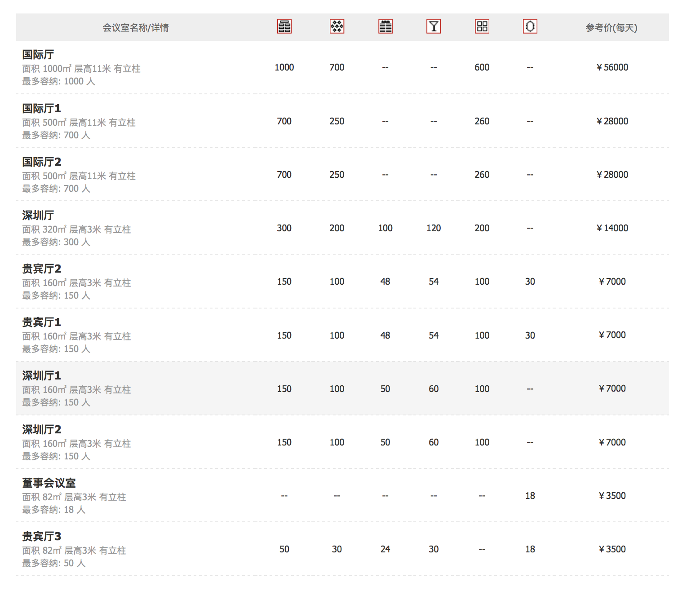Open the 深圳厅2 room title

pos(41,430)
